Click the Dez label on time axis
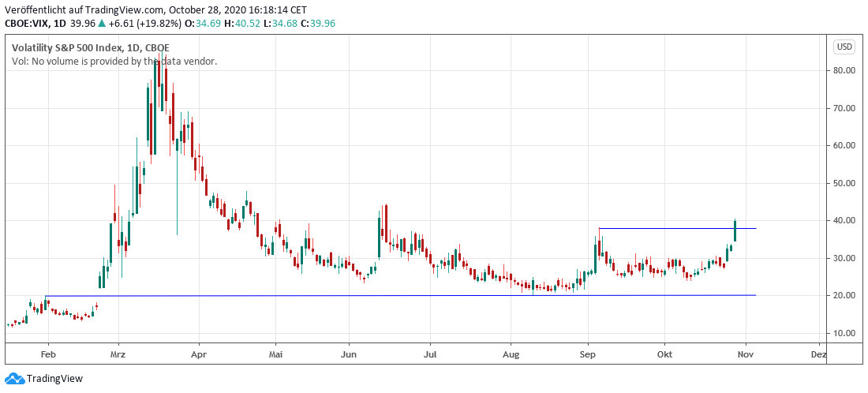The height and width of the screenshot is (393, 868). click(818, 355)
